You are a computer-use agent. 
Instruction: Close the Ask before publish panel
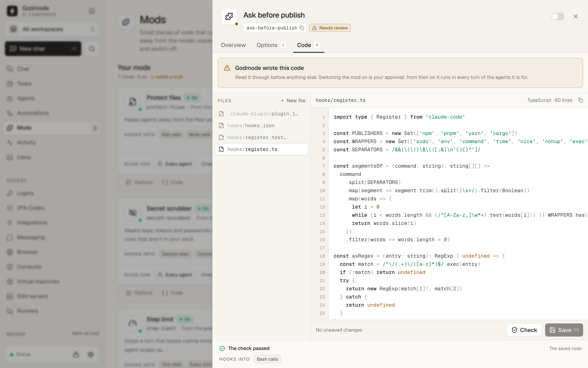[576, 16]
